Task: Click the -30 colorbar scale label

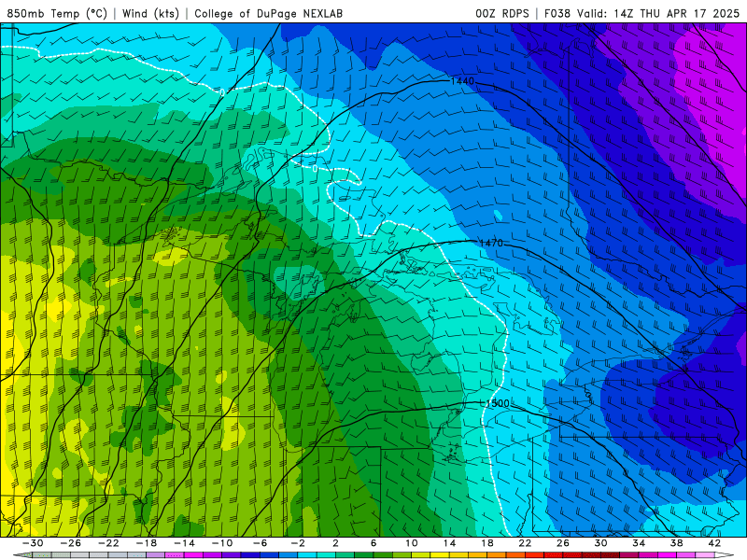Action: [x=33, y=543]
